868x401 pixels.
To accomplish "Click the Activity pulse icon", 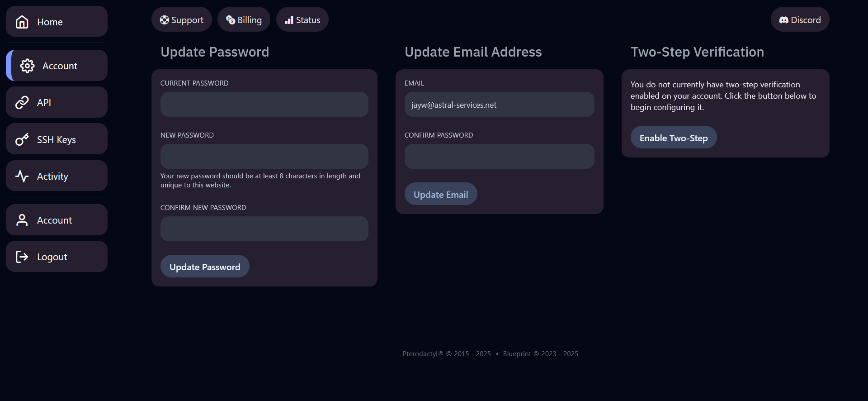I will click(x=22, y=176).
